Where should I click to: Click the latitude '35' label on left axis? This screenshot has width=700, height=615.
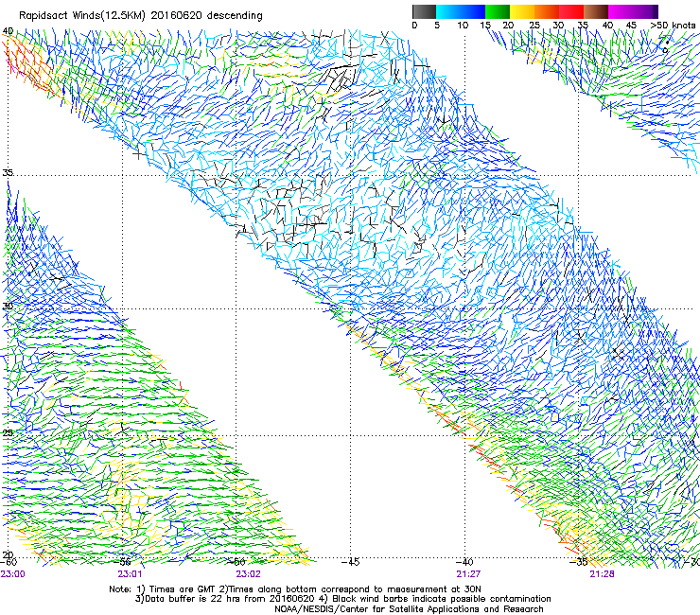(x=8, y=172)
